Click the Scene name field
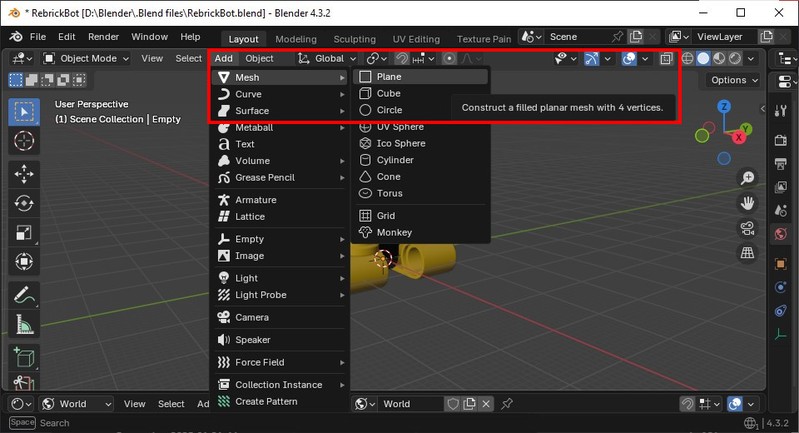799x433 pixels. [x=583, y=37]
